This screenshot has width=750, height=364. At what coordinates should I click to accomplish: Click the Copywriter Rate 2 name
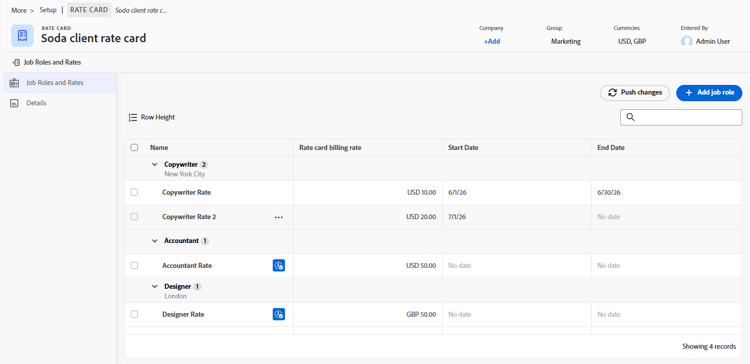pos(189,217)
